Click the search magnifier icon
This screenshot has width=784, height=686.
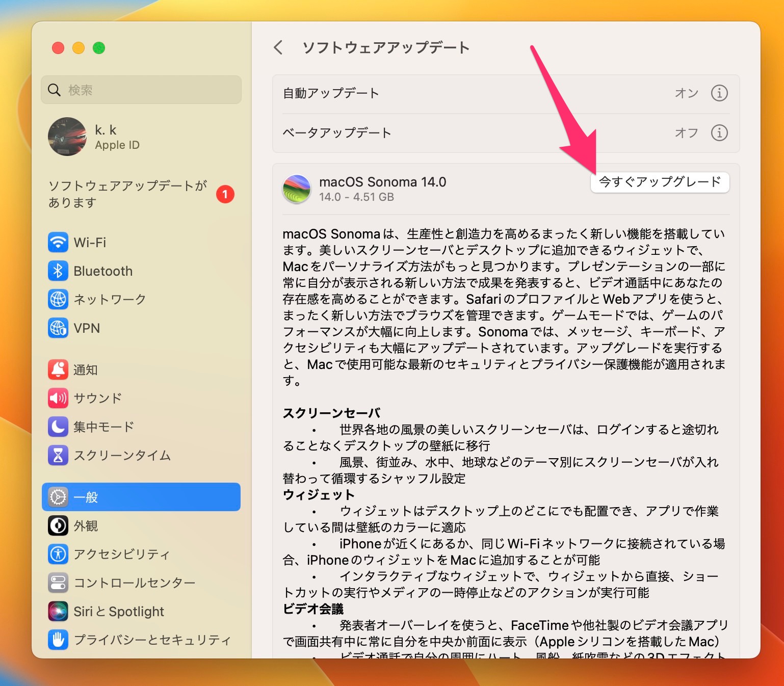pyautogui.click(x=54, y=90)
